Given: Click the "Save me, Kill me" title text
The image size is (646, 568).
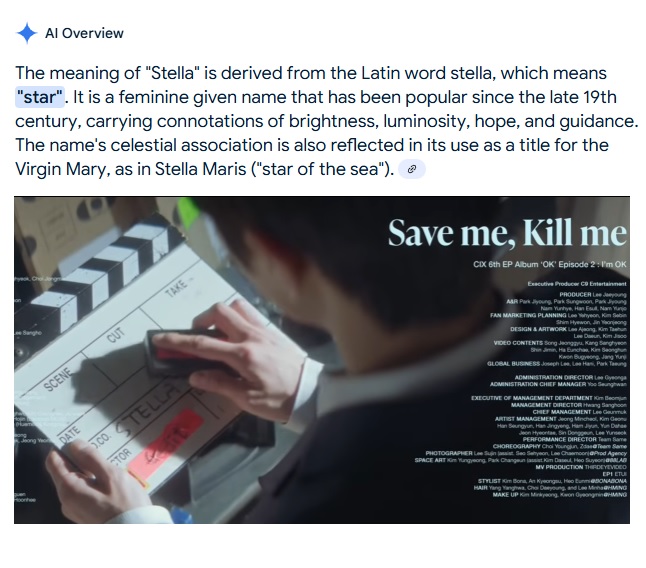Looking at the screenshot, I should click(507, 233).
